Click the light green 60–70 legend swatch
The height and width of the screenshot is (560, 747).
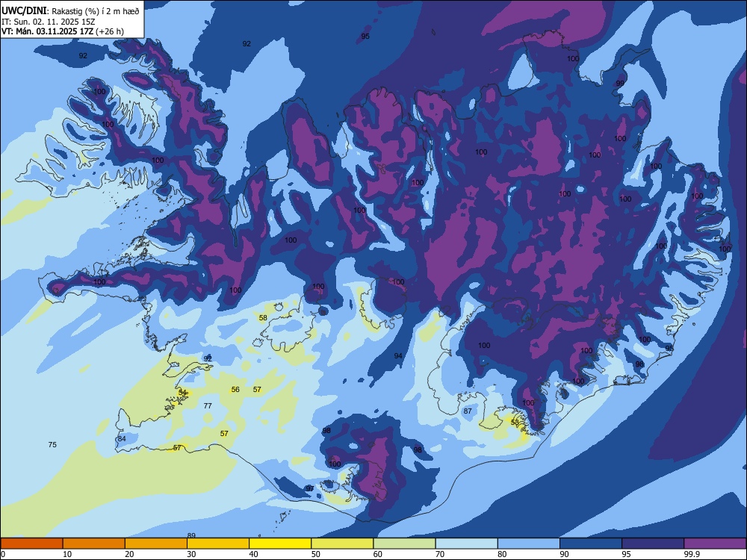pyautogui.click(x=404, y=544)
